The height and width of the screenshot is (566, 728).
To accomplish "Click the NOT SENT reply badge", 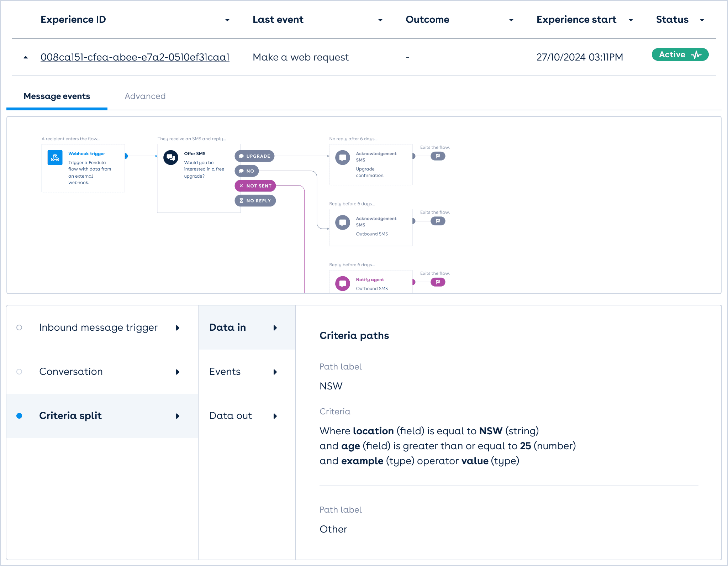I will point(255,186).
